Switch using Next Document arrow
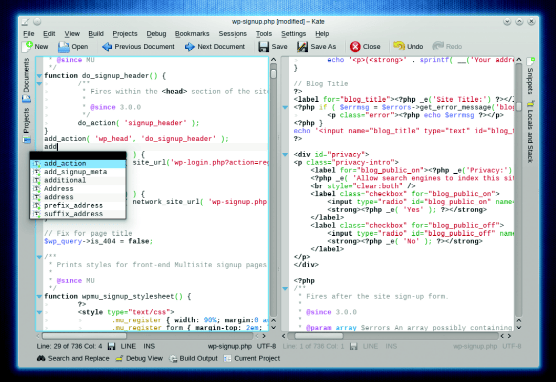 (190, 47)
